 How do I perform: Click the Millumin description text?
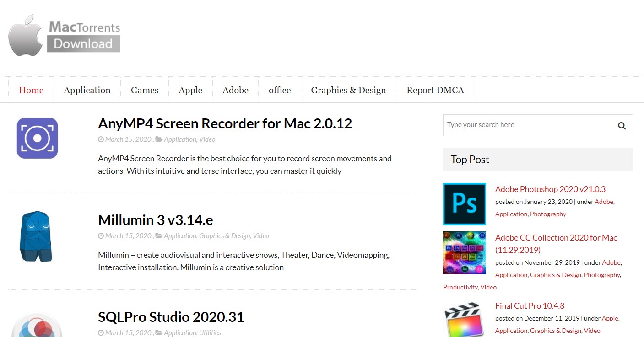click(x=244, y=261)
